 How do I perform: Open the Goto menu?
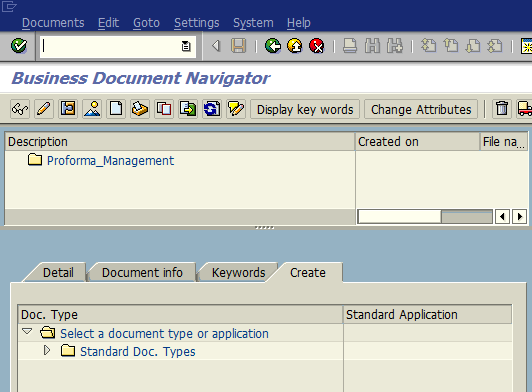point(146,23)
